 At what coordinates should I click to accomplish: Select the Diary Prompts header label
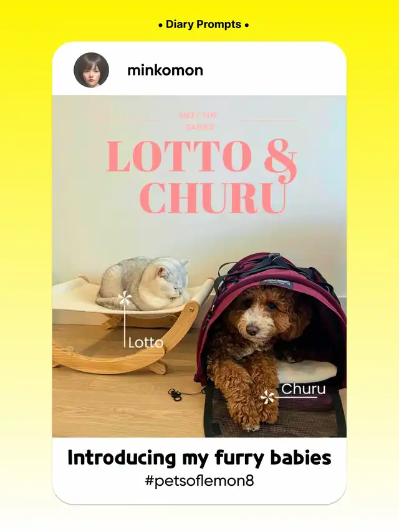[x=204, y=24]
